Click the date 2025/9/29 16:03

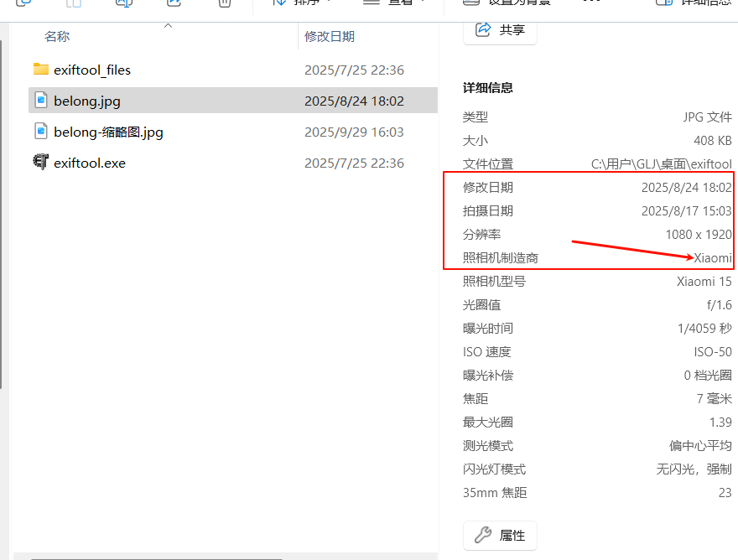point(354,132)
